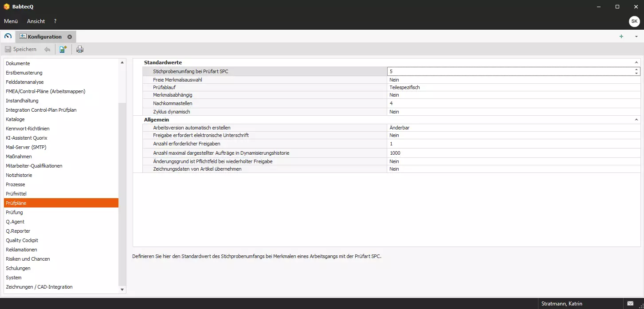Image resolution: width=644 pixels, height=309 pixels.
Task: Select FMEA/Control-Pläne (Arbeitsmappen) entry
Action: 61,91
